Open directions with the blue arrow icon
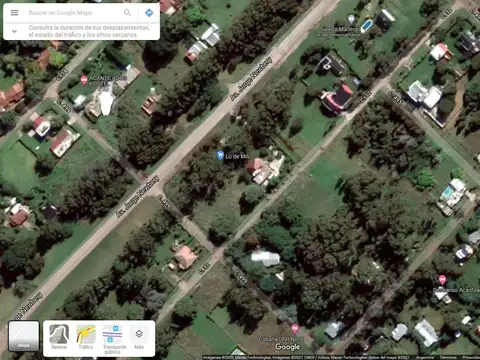The width and height of the screenshot is (480, 360). click(149, 13)
